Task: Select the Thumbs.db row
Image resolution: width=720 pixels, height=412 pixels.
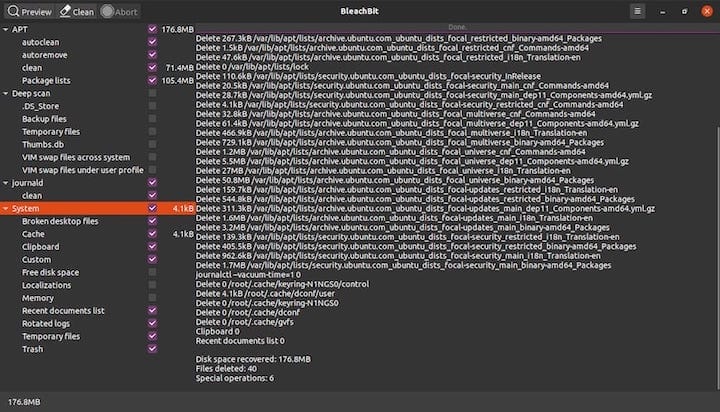Action: click(97, 144)
